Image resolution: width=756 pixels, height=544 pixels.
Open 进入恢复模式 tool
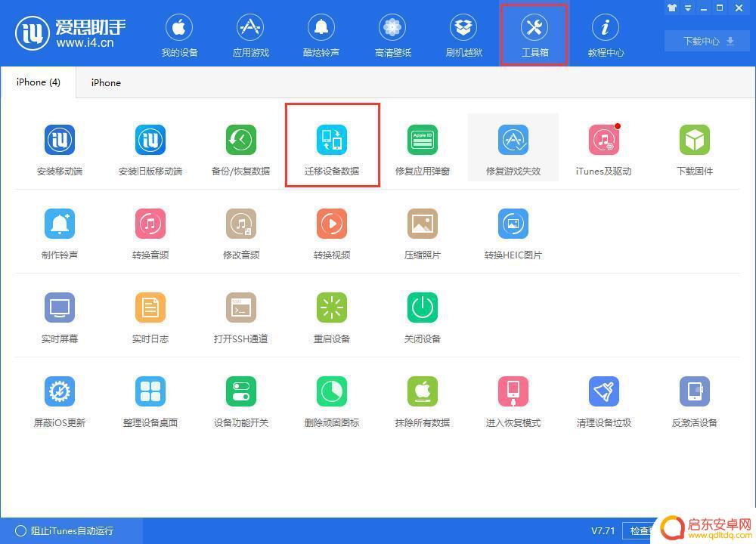513,401
